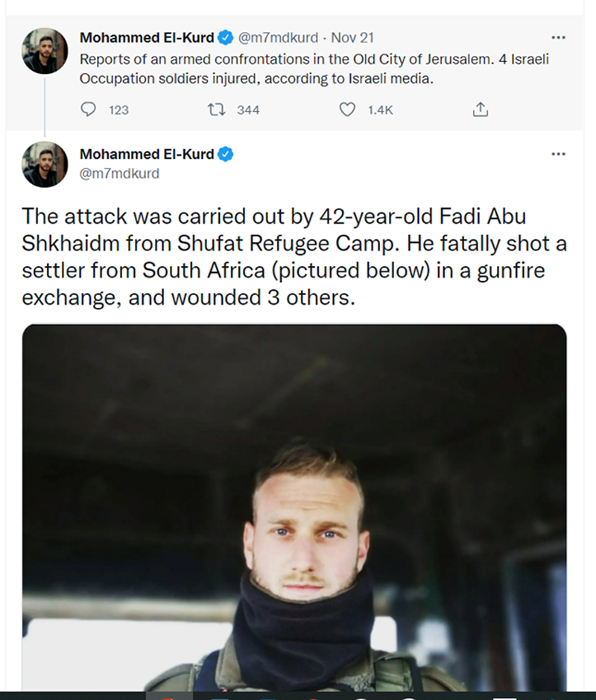Click the reply icon on the first tweet
Viewport: 596px width, 700px height.
[x=88, y=110]
